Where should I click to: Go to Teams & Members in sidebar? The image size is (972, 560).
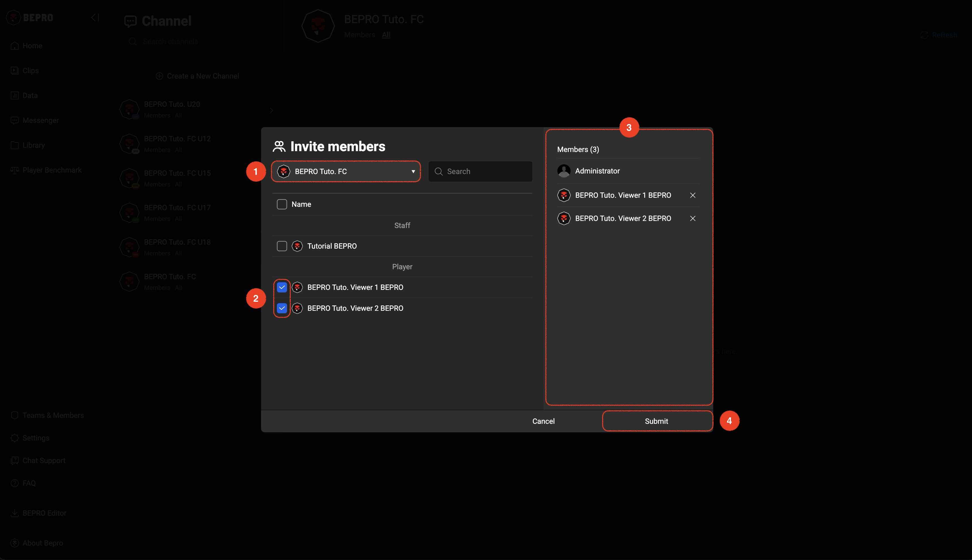point(53,415)
